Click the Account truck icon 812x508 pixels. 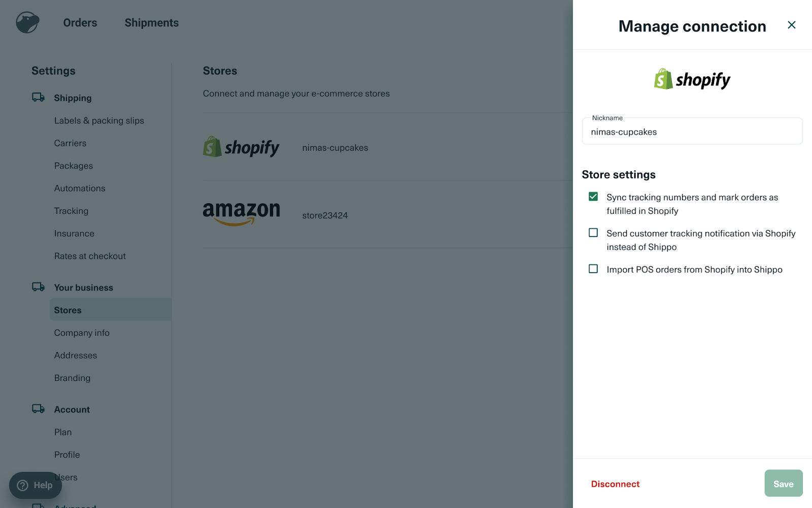[x=38, y=409]
